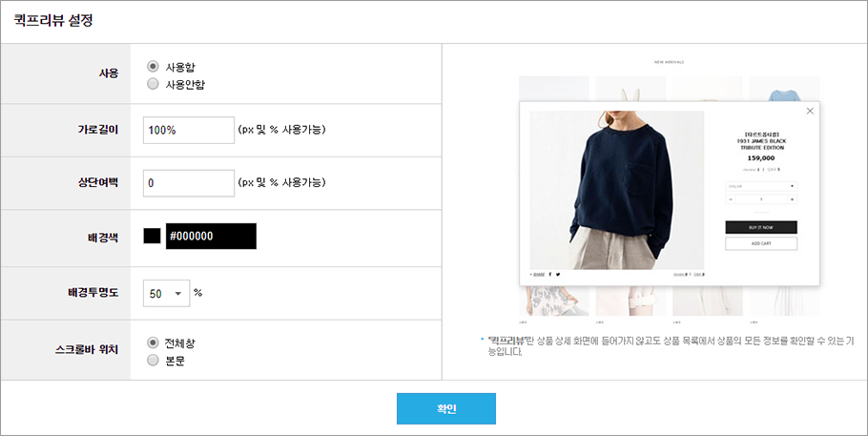
Task: Click the 확인 confirm button
Action: 446,409
